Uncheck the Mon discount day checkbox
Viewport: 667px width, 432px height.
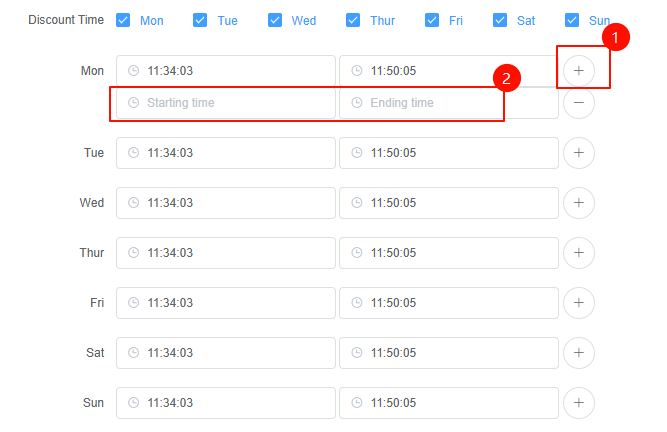pyautogui.click(x=123, y=20)
